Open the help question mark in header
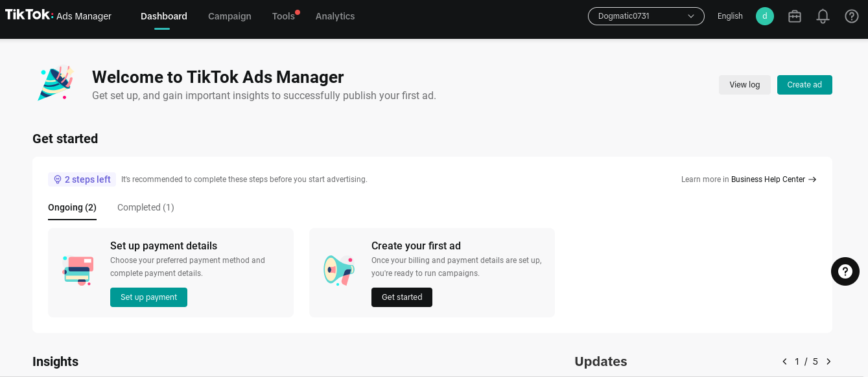 pos(852,16)
